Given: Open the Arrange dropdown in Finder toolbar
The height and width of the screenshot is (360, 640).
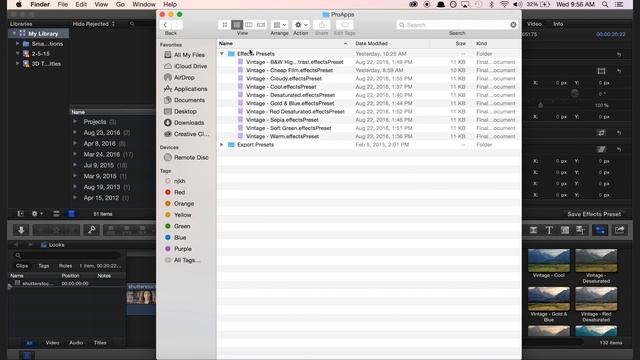Looking at the screenshot, I should pyautogui.click(x=280, y=25).
